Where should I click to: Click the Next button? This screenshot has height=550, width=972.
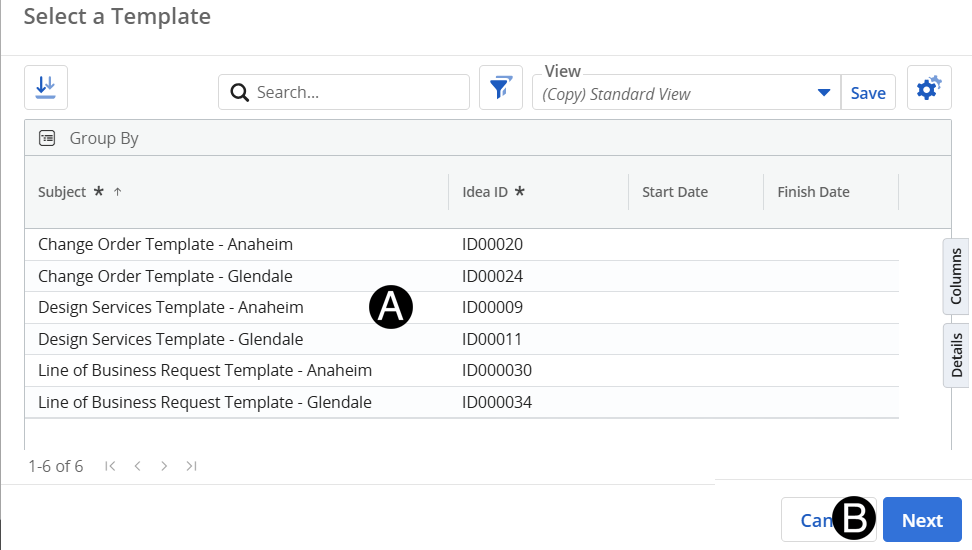[921, 520]
